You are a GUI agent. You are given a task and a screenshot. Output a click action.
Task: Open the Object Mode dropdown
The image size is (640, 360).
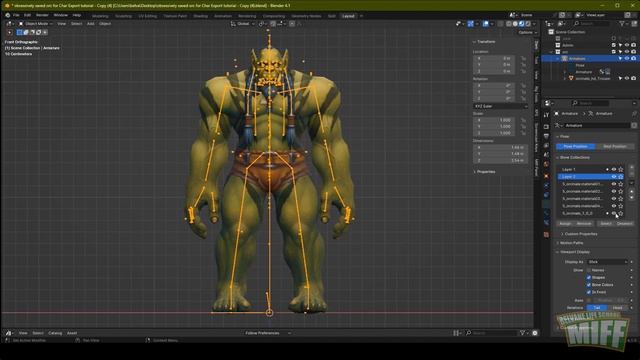[x=36, y=24]
